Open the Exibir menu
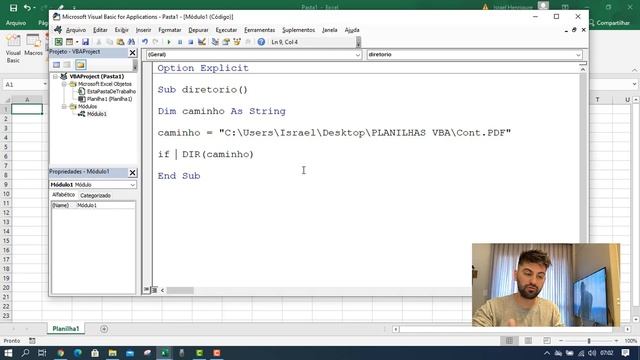The height and width of the screenshot is (360, 640). tap(122, 30)
